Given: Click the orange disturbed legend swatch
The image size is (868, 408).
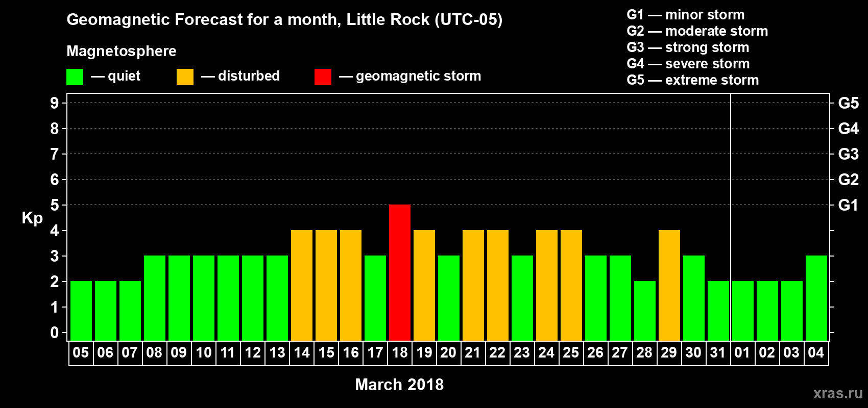Looking at the screenshot, I should coord(185,77).
